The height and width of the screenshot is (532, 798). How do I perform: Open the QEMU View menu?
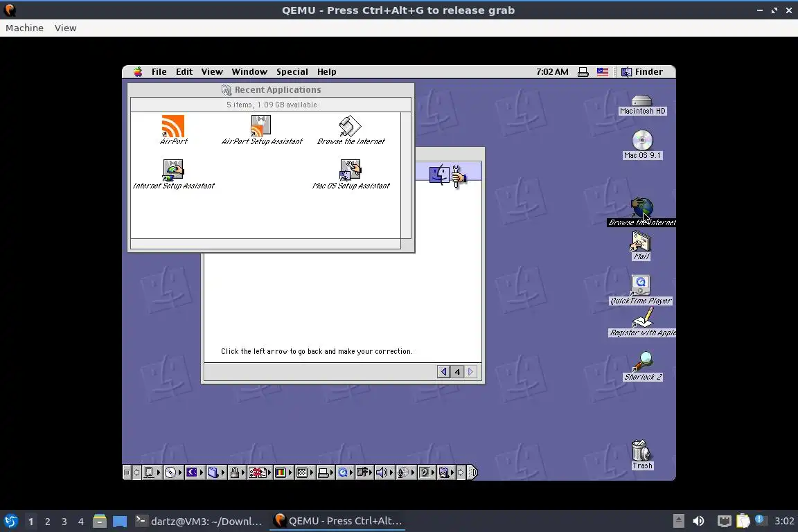point(65,28)
